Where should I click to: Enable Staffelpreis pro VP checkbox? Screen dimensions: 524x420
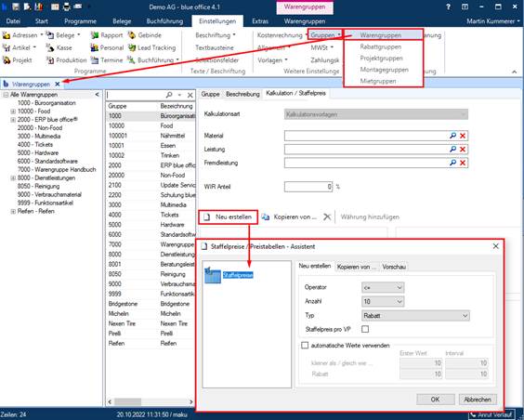(365, 330)
